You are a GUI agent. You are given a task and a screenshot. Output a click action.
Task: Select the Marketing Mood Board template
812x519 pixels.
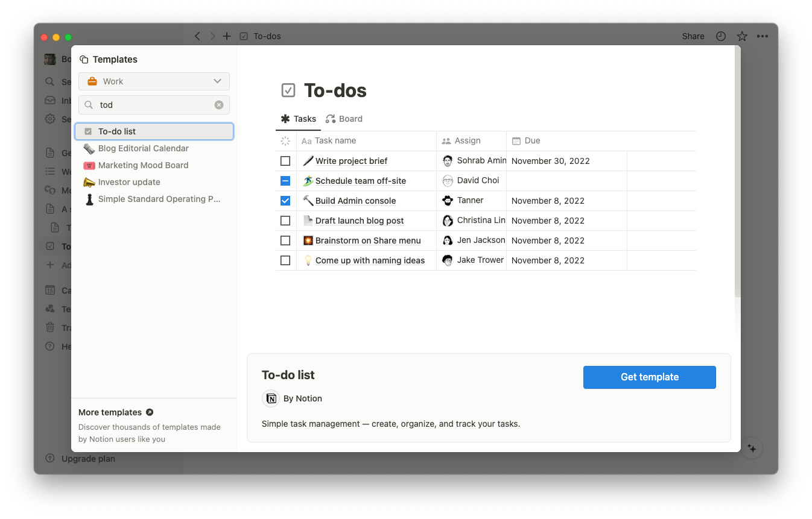(154, 165)
